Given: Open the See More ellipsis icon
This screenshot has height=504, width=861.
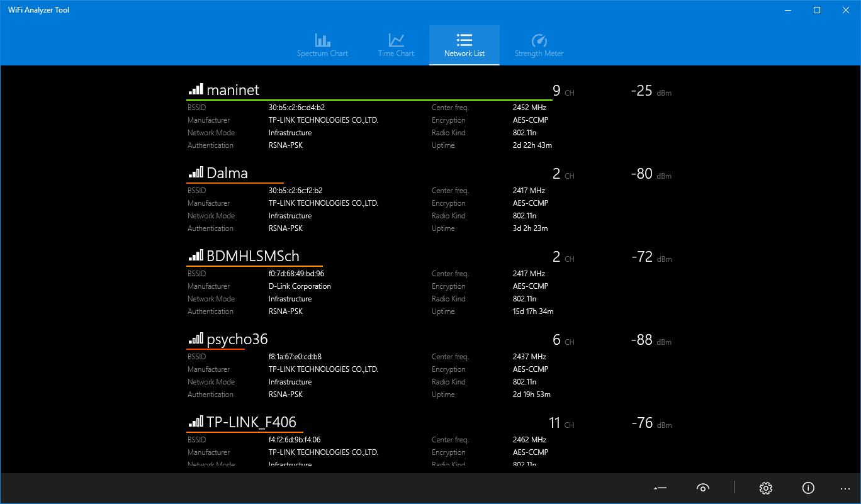Looking at the screenshot, I should (845, 488).
